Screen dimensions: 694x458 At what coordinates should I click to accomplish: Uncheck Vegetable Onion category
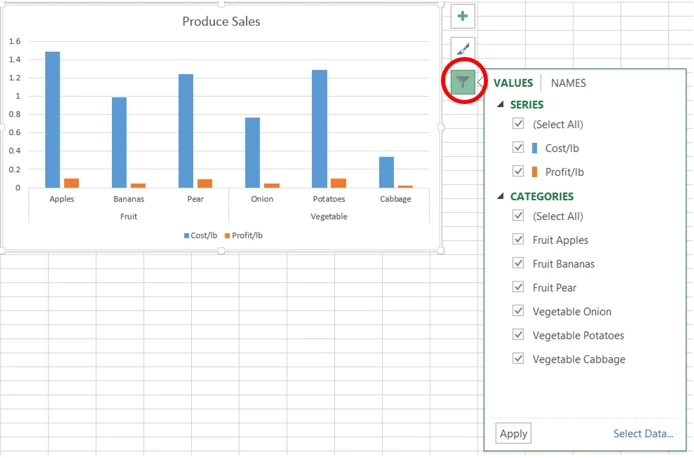(518, 312)
